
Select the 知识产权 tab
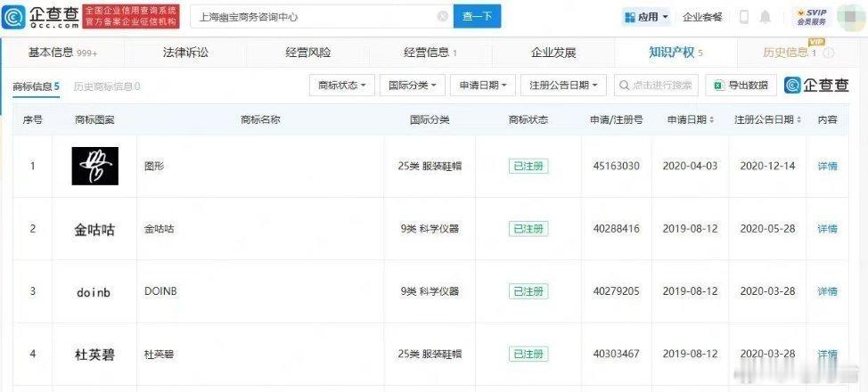(x=676, y=53)
